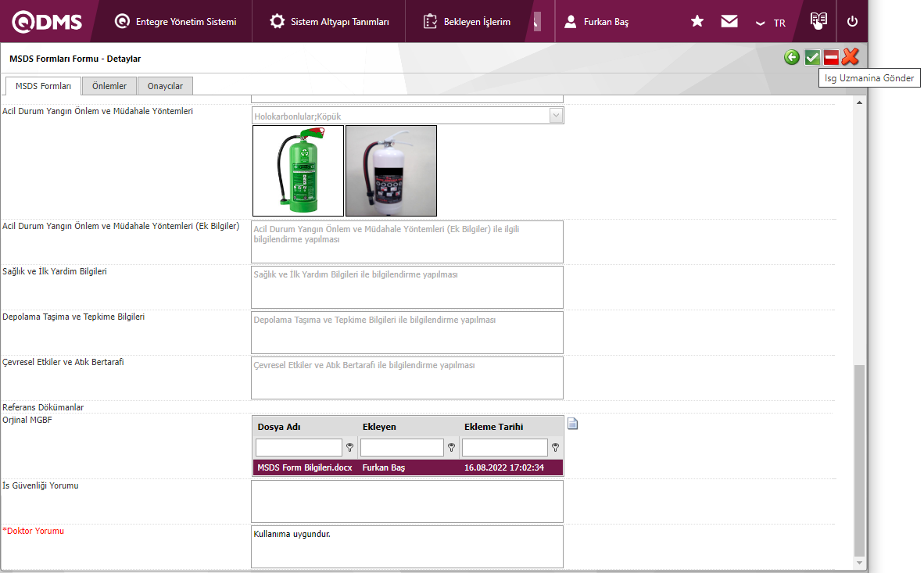Image resolution: width=924 pixels, height=573 pixels.
Task: Click Ekleyen filter input box
Action: pyautogui.click(x=402, y=447)
